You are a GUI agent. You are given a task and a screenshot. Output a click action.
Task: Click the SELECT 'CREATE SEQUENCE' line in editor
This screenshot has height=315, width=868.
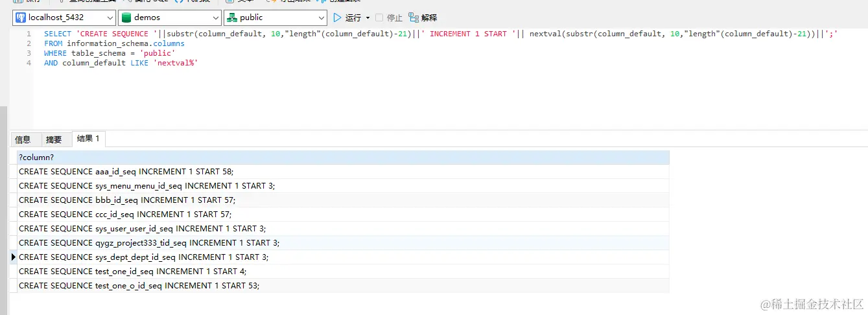(441, 34)
